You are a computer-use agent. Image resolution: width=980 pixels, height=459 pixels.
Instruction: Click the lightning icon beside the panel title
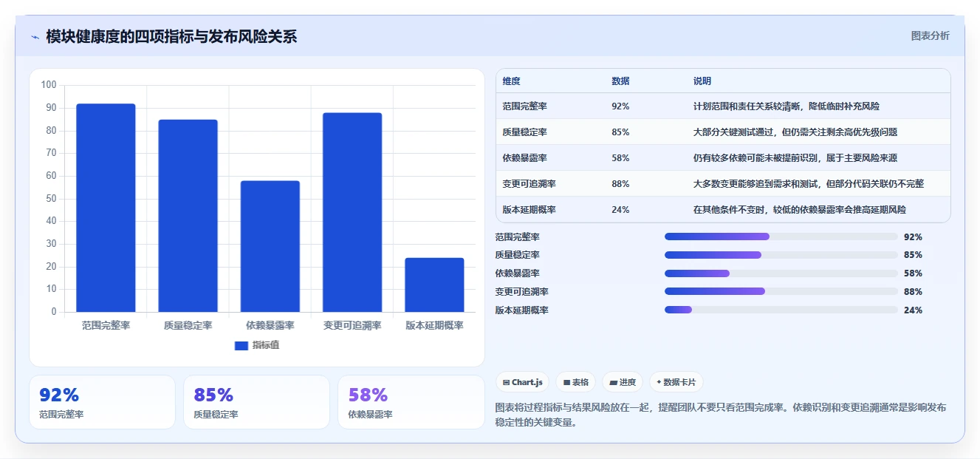35,37
